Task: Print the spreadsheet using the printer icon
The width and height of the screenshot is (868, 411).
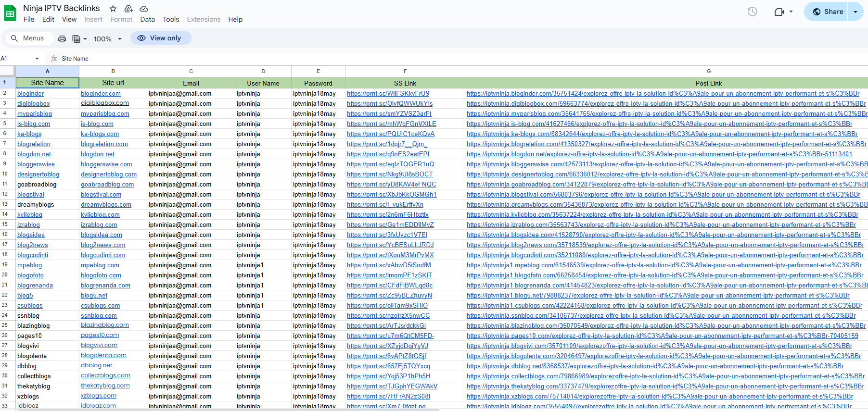Action: (62, 39)
